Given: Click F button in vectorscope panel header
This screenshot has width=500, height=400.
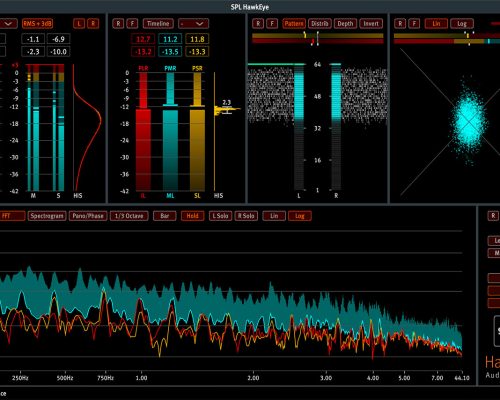Looking at the screenshot, I should [x=414, y=24].
